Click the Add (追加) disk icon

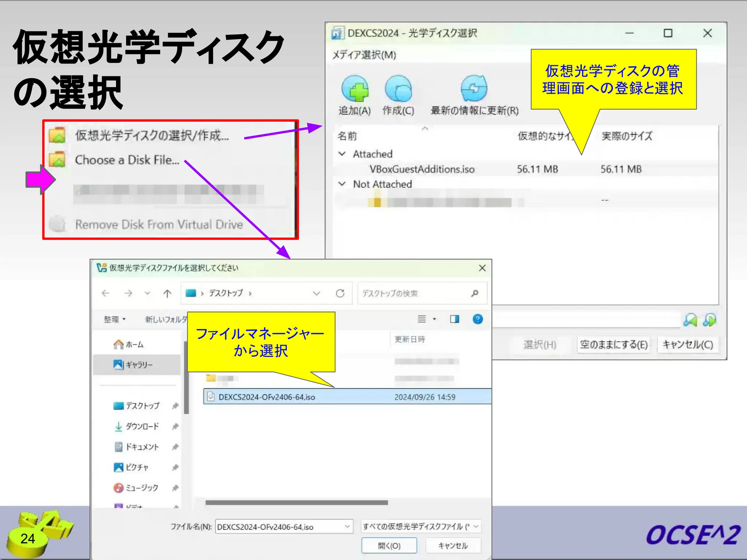(x=355, y=89)
